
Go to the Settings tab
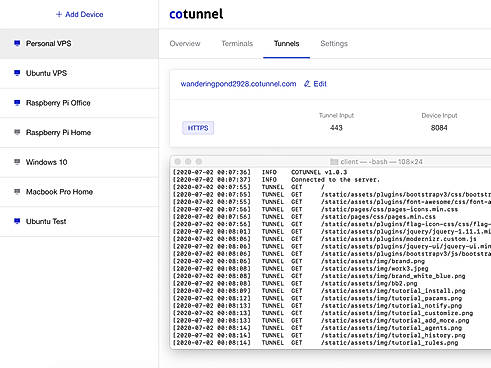click(x=334, y=44)
